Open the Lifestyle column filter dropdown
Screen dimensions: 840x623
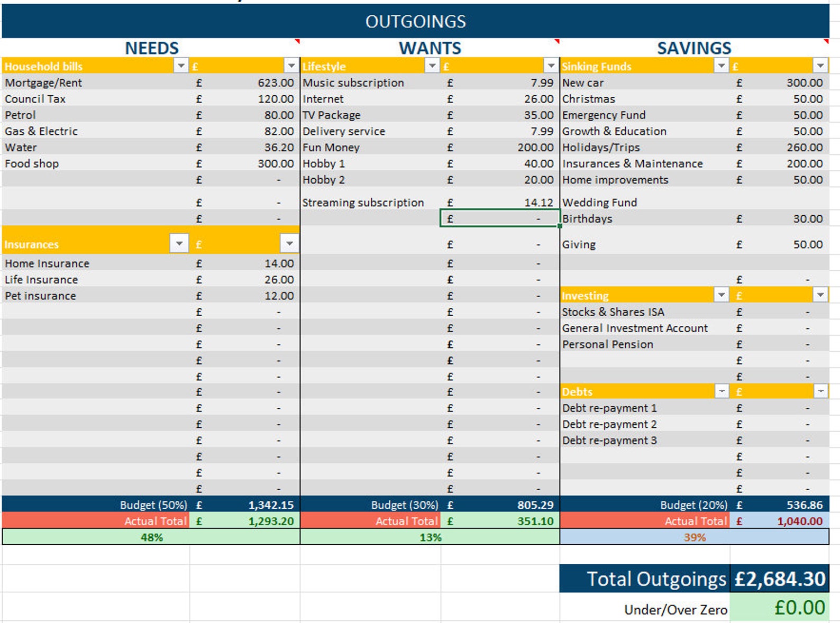tap(432, 66)
